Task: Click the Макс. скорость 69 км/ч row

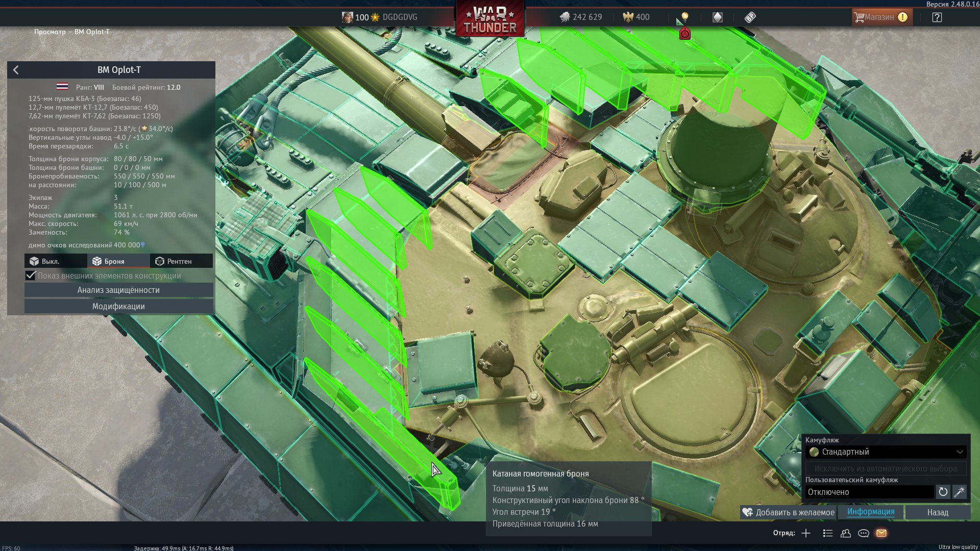Action: (x=83, y=223)
